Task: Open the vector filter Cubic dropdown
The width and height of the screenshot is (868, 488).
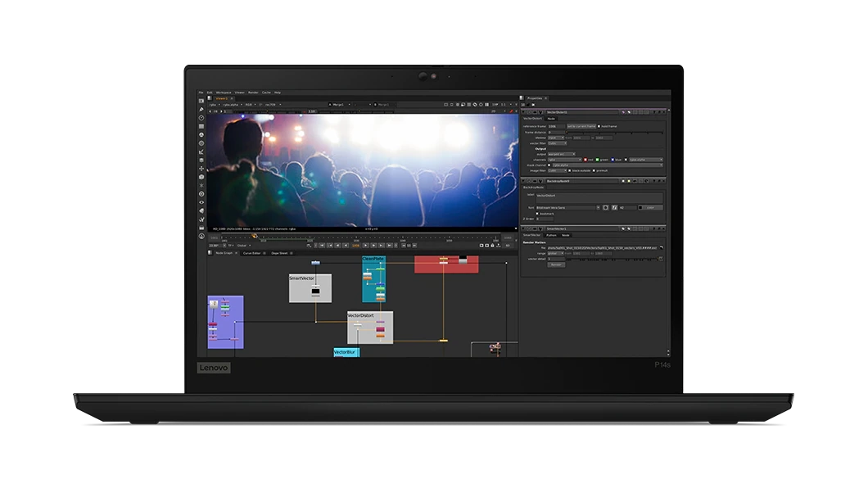Action: pos(557,143)
